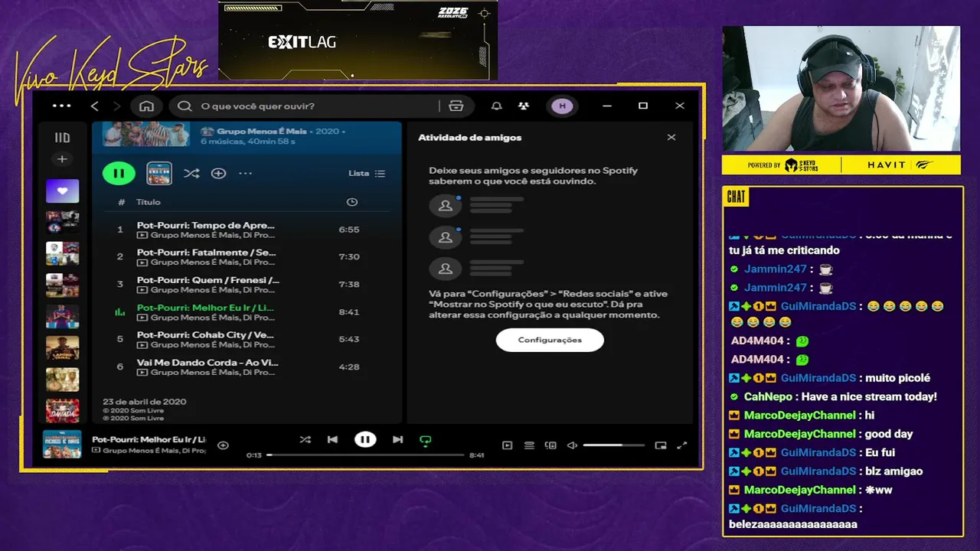Click the ExitLag banner
The height and width of the screenshot is (551, 980).
point(358,41)
